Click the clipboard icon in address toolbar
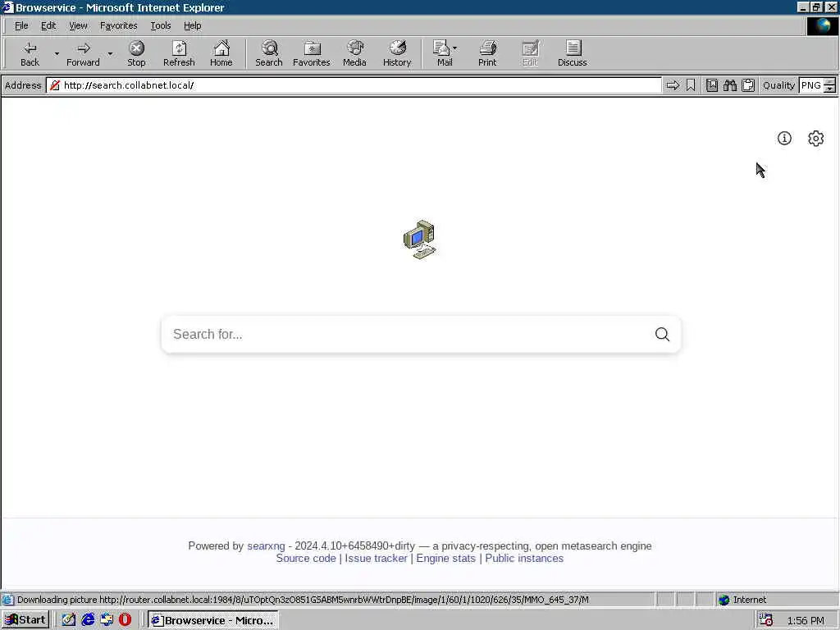The height and width of the screenshot is (630, 840). (x=748, y=85)
